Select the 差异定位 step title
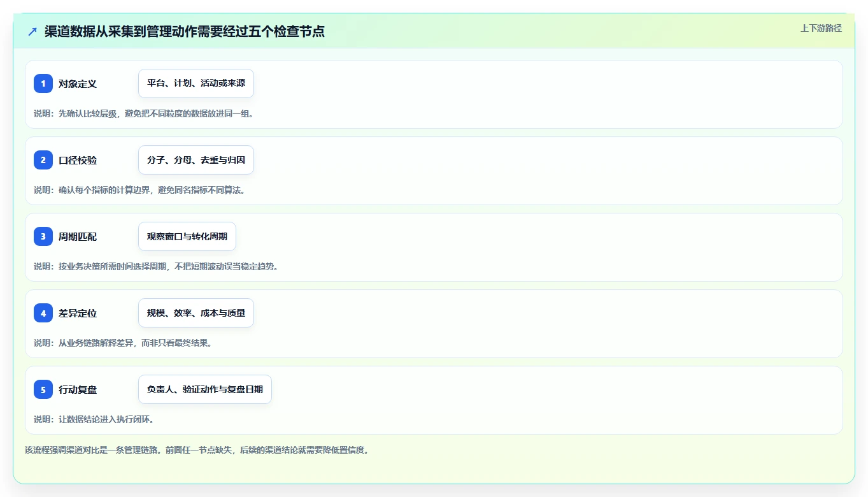 coord(78,313)
